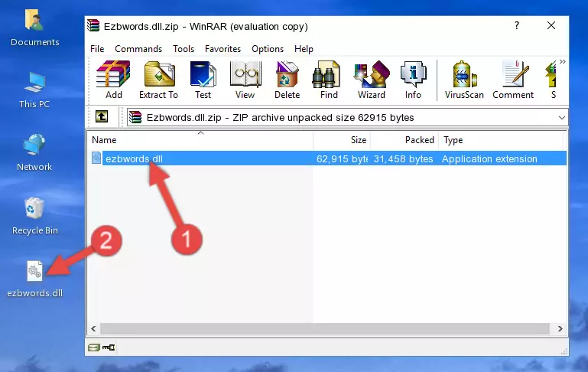The image size is (588, 372).
Task: Open the File menu
Action: [97, 49]
